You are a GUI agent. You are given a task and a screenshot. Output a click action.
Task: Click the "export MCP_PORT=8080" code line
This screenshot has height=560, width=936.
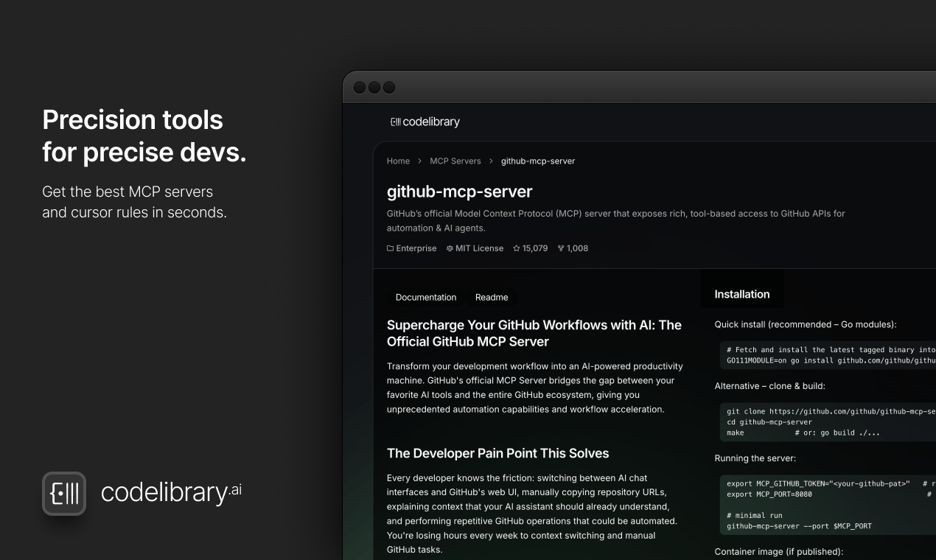(769, 494)
